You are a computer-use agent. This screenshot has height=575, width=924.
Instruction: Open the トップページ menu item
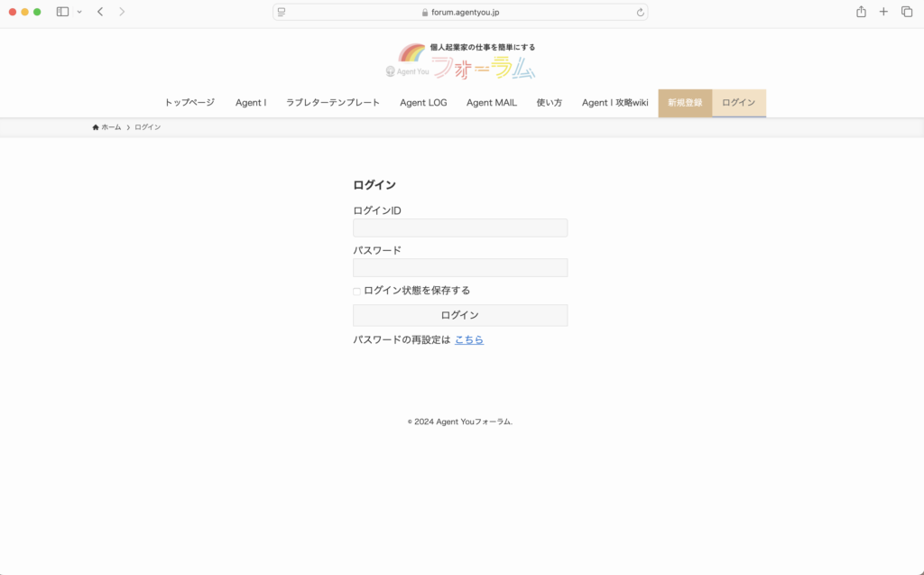(189, 103)
